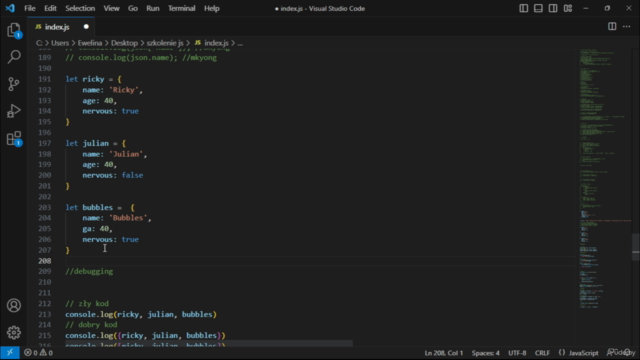Screen dimensions: 640x360
Task: Click line number 197 in gutter
Action: coord(44,143)
